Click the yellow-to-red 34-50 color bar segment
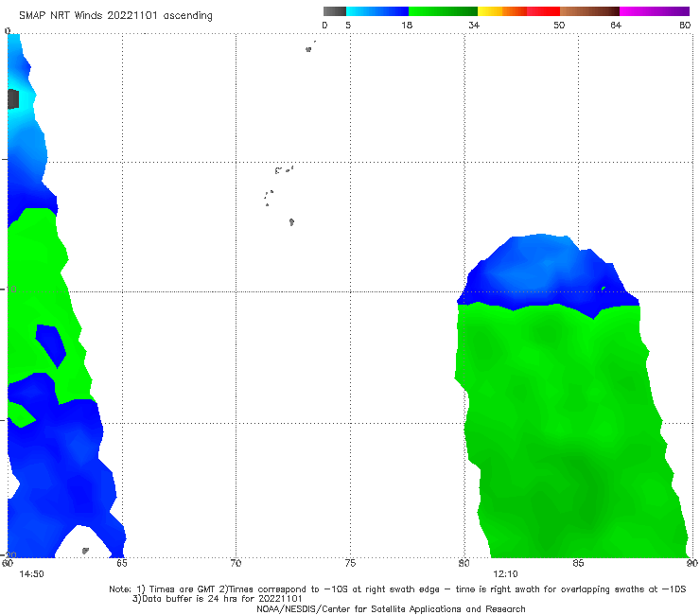 (x=518, y=11)
